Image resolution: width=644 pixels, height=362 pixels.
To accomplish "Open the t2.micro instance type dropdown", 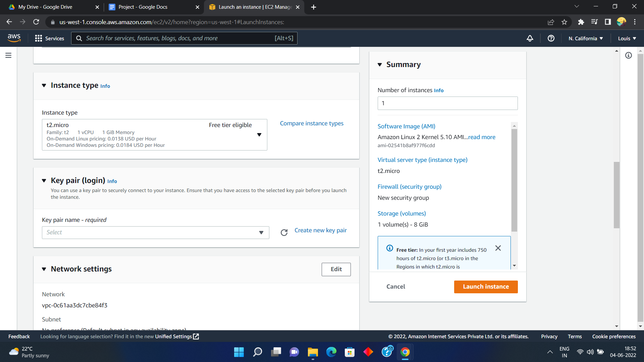I will click(x=154, y=135).
